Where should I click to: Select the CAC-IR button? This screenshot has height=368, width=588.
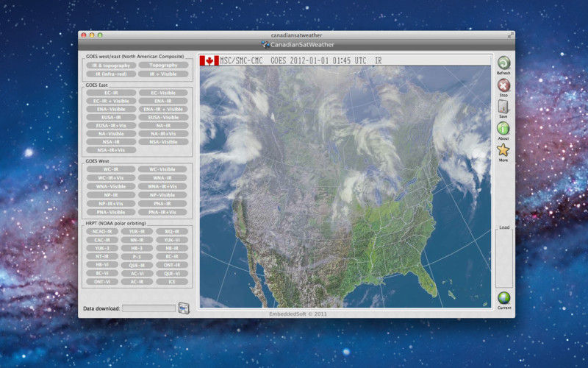[x=102, y=240]
